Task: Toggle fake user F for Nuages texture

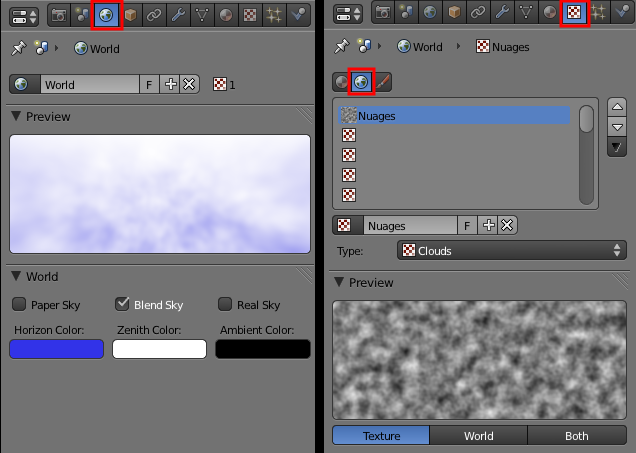Action: click(467, 225)
